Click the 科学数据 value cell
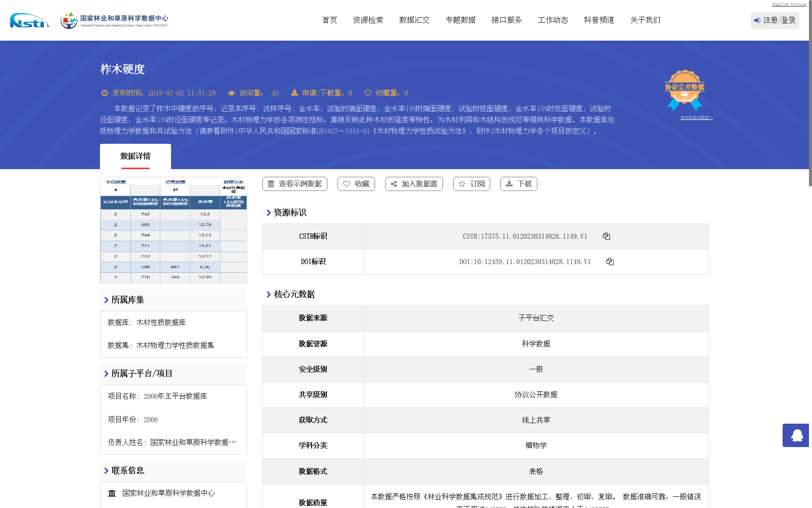The height and width of the screenshot is (508, 812). pyautogui.click(x=536, y=344)
